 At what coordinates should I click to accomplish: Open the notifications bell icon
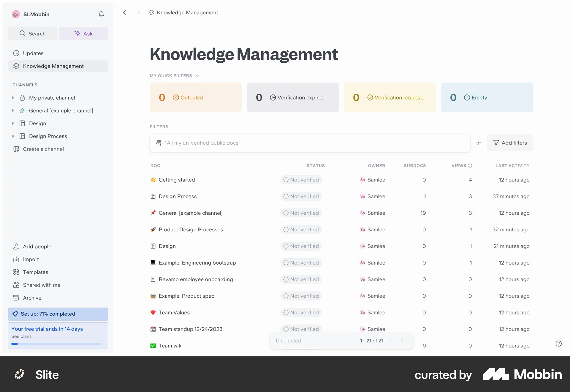pyautogui.click(x=101, y=14)
